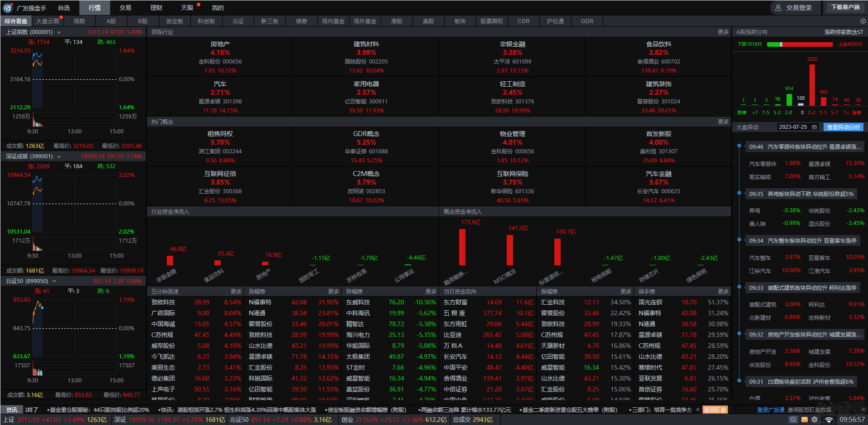Image resolution: width=868 pixels, height=425 pixels.
Task: Click the 09:34 timeline dot in 大盘异动
Action: [739, 240]
